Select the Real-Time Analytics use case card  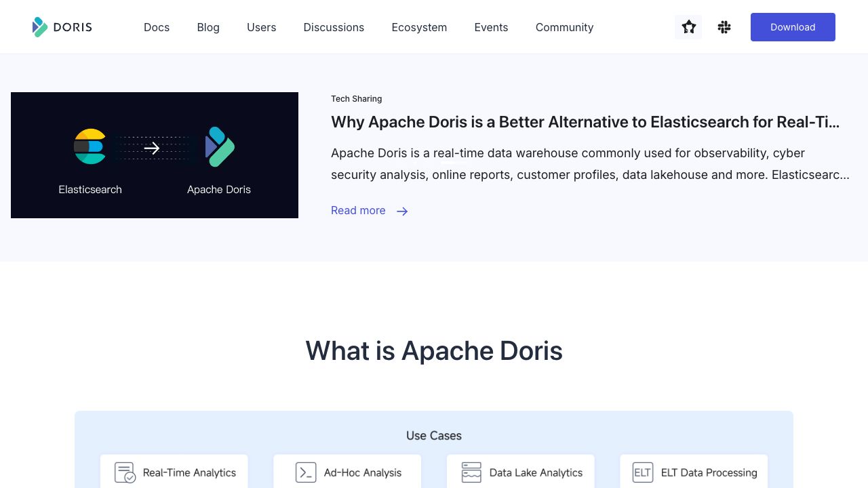(x=174, y=472)
